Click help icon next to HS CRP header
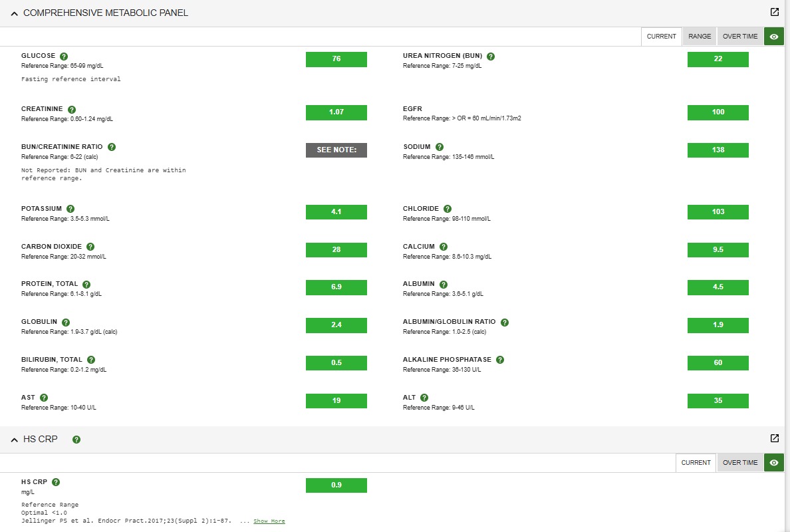Screen dimensions: 790x532 [x=76, y=440]
